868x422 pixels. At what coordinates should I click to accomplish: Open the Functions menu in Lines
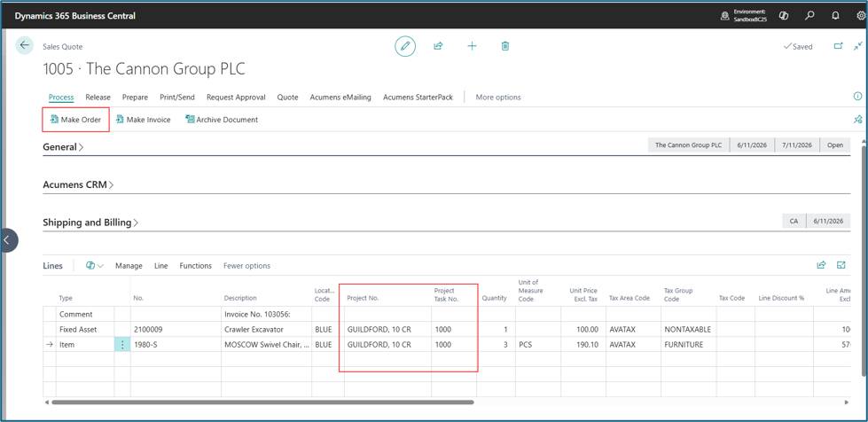tap(195, 266)
